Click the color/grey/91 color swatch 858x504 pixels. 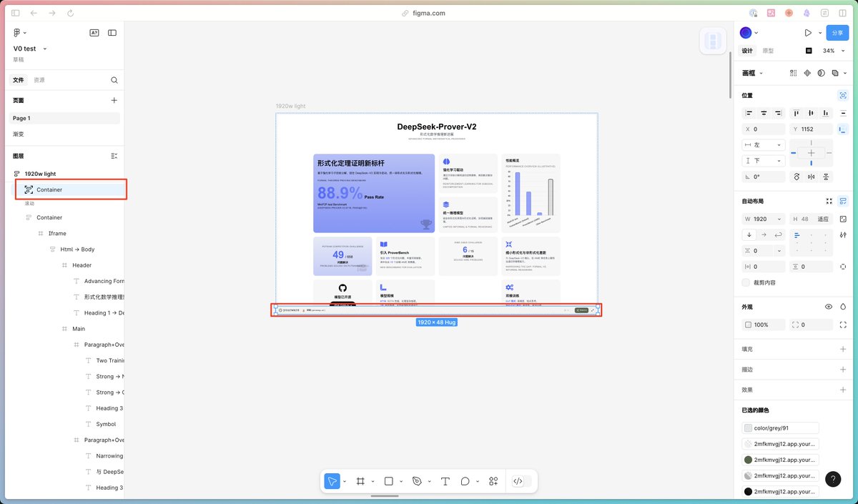click(748, 428)
